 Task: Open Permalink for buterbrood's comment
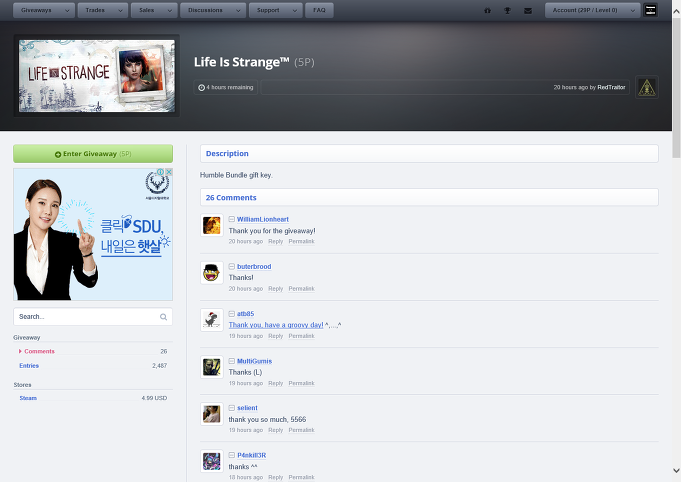301,289
